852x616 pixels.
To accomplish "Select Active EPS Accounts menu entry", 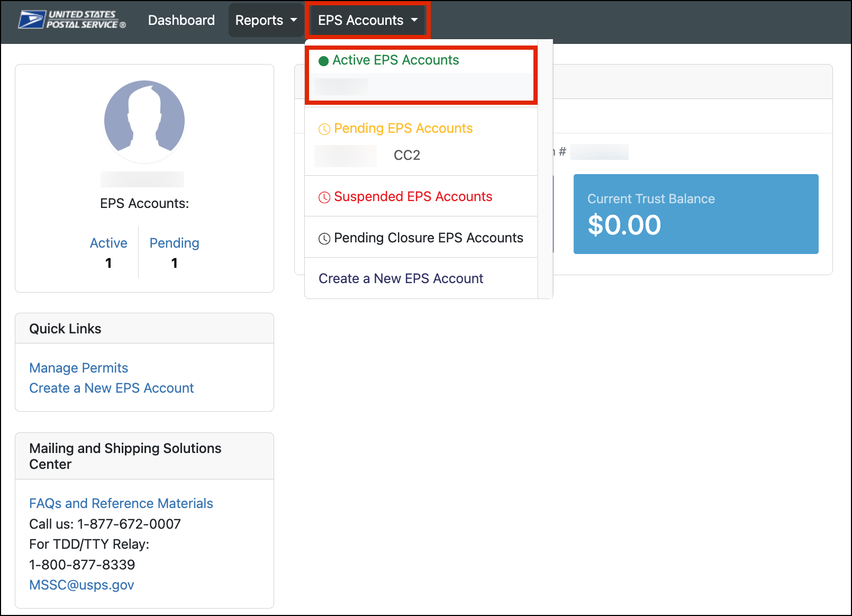I will 396,60.
